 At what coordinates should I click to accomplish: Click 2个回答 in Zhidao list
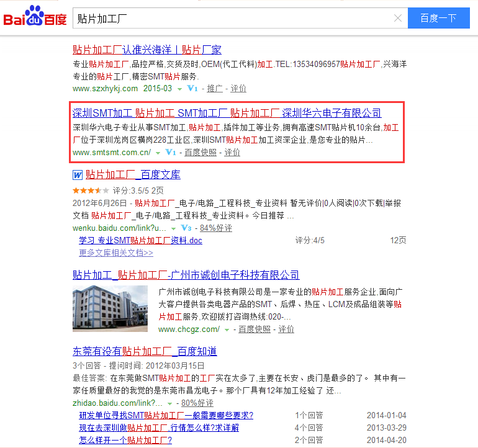[309, 441]
